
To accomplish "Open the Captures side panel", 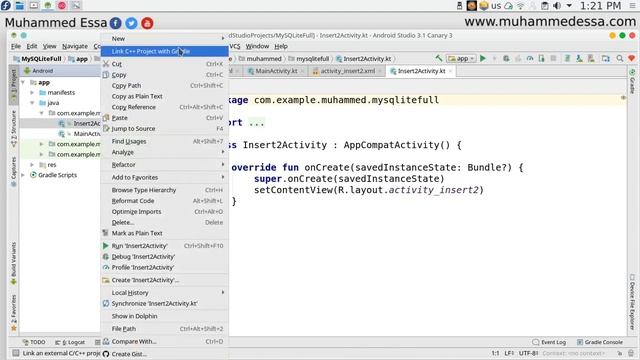I will [13, 171].
